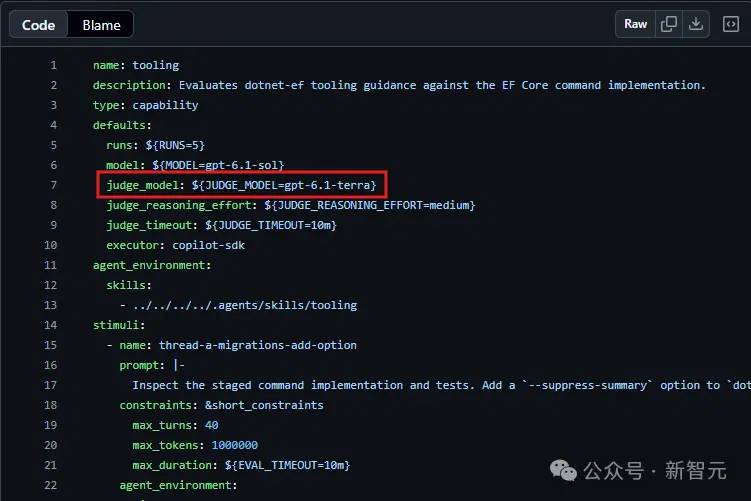Click the 'stimuli:' key
This screenshot has height=501, width=751.
click(x=119, y=325)
